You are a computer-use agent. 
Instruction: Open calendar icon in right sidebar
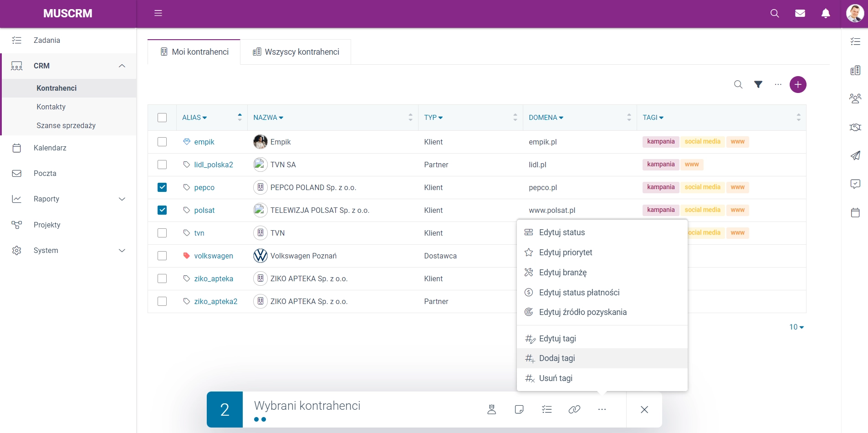[855, 212]
